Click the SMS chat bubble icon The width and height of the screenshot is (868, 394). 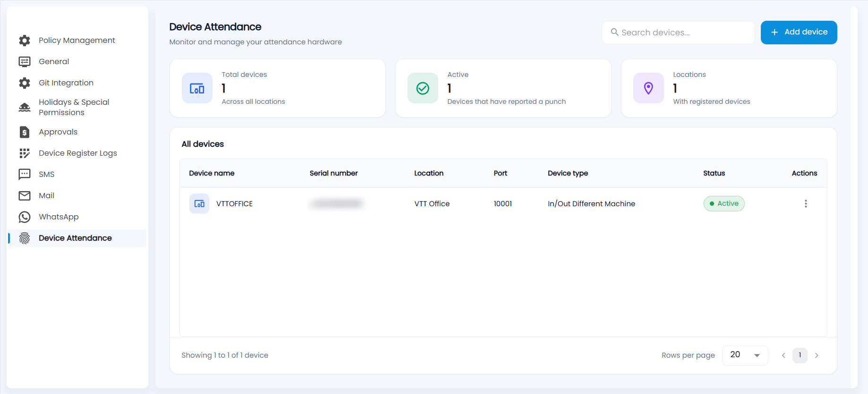[25, 175]
